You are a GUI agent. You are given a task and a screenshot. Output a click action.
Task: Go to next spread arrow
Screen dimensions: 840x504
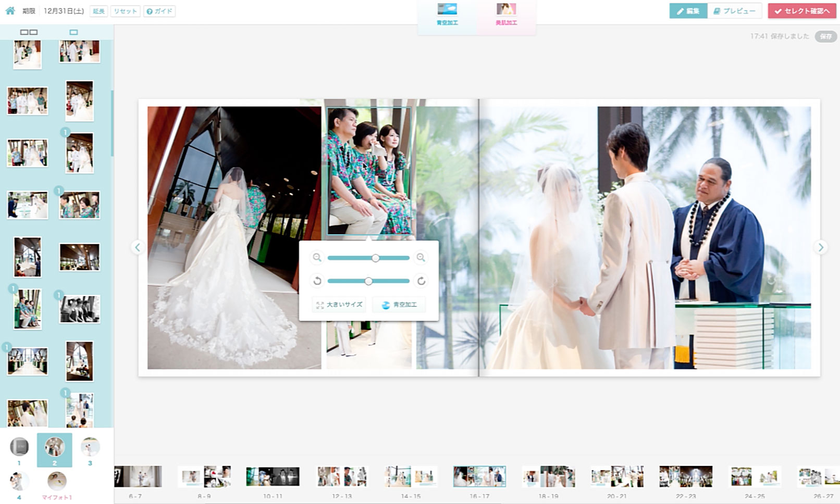821,247
